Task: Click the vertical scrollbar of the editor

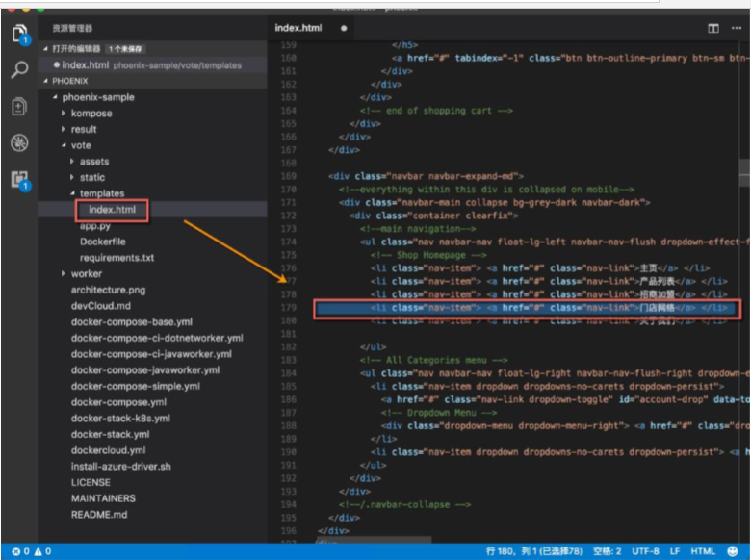Action: pyautogui.click(x=745, y=173)
